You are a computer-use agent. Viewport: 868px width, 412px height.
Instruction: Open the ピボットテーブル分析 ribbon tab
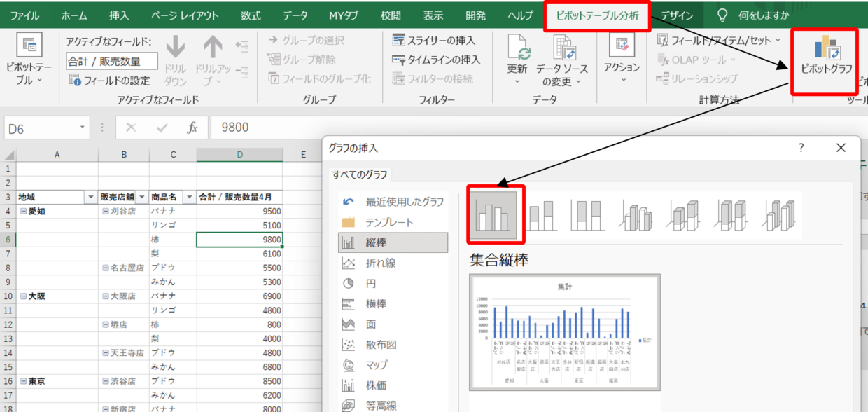tap(597, 15)
